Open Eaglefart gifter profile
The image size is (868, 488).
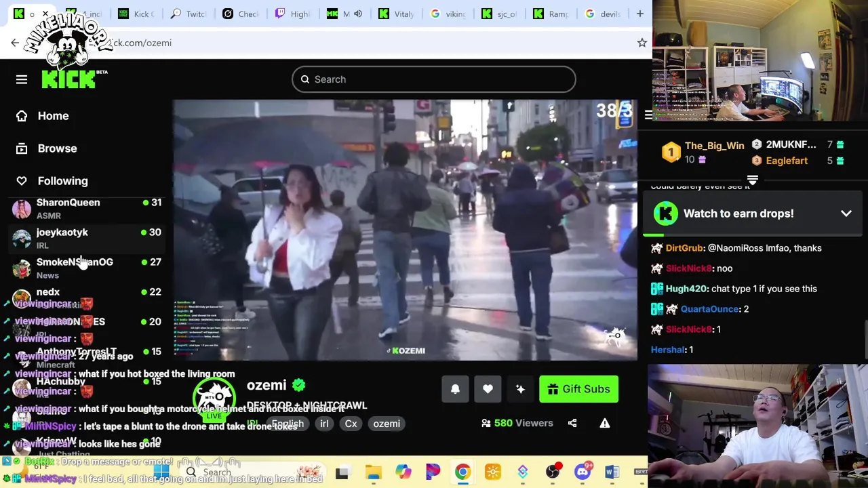click(787, 161)
